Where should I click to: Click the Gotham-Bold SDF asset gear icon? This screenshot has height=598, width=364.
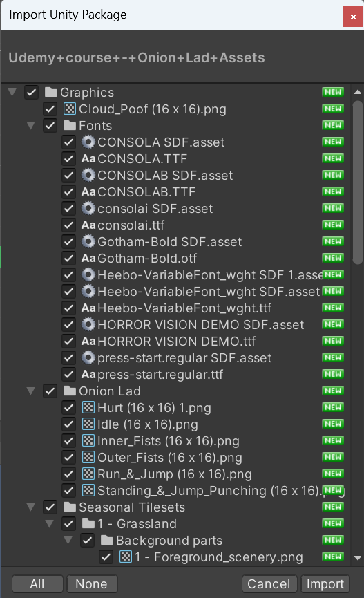click(88, 242)
